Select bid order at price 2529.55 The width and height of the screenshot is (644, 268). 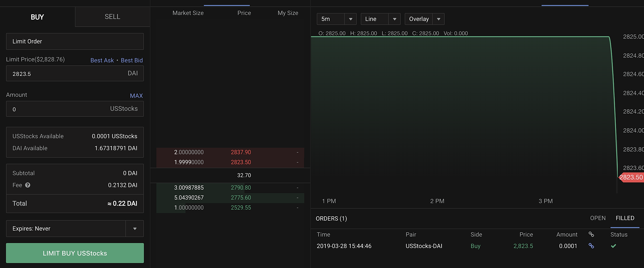pos(230,208)
